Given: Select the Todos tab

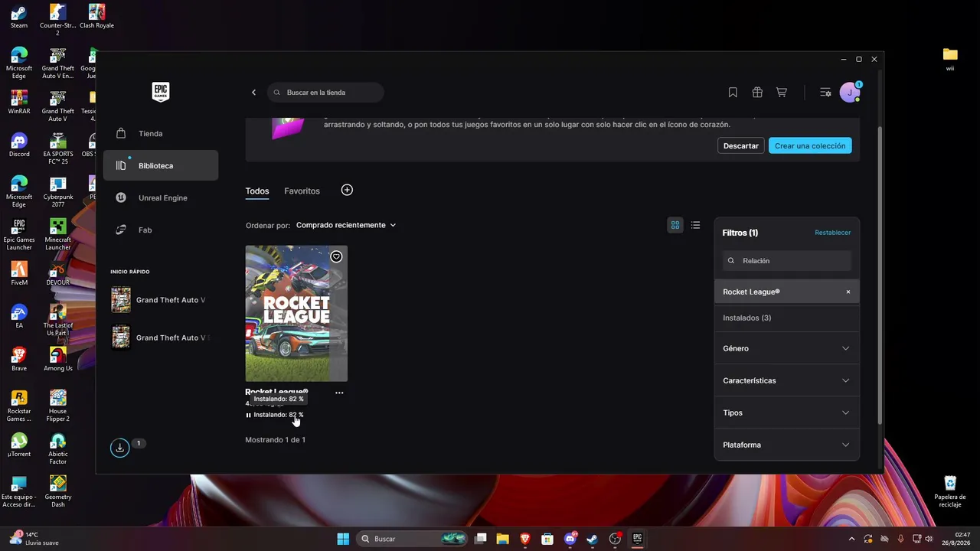Looking at the screenshot, I should click(257, 191).
